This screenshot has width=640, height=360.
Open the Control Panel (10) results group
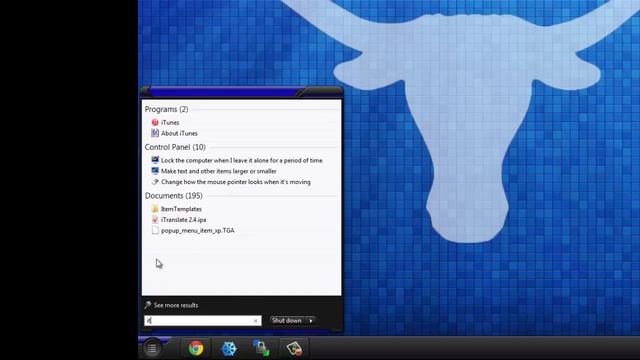click(175, 147)
